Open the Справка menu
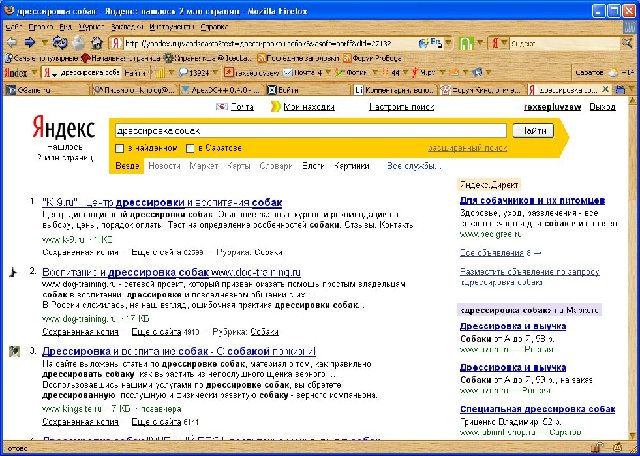This screenshot has height=456, width=640. pyautogui.click(x=214, y=27)
